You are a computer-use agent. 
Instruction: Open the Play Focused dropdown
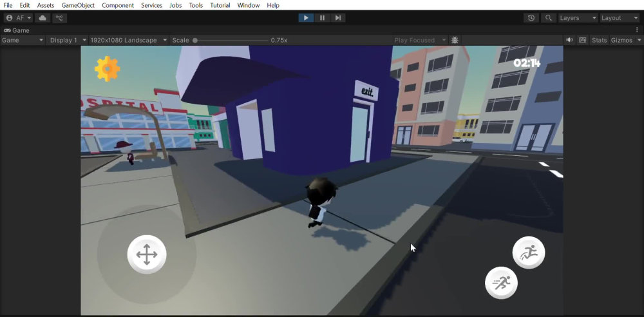(420, 41)
